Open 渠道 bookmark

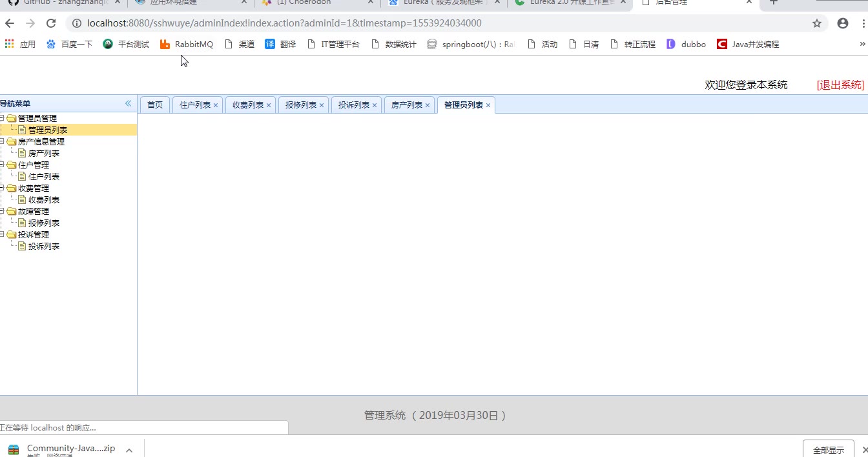coord(239,44)
